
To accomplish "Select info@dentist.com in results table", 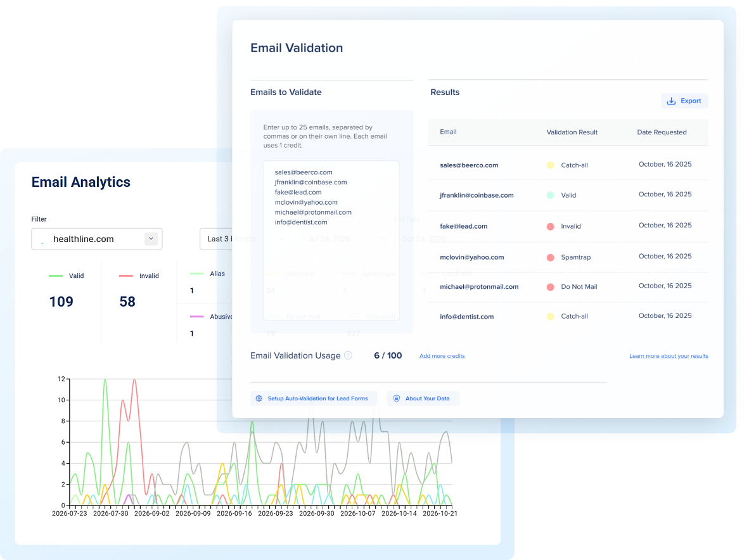I will point(466,317).
